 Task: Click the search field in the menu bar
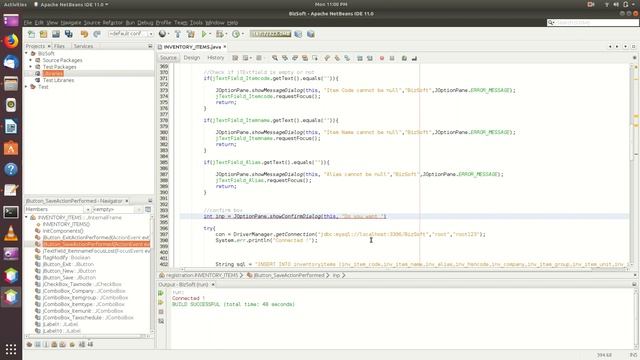pos(593,22)
